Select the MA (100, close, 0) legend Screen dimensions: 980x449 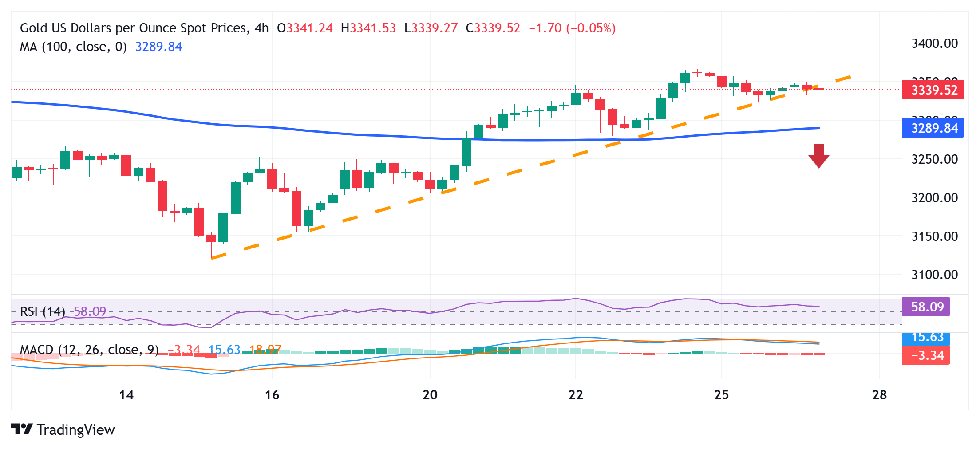point(73,47)
